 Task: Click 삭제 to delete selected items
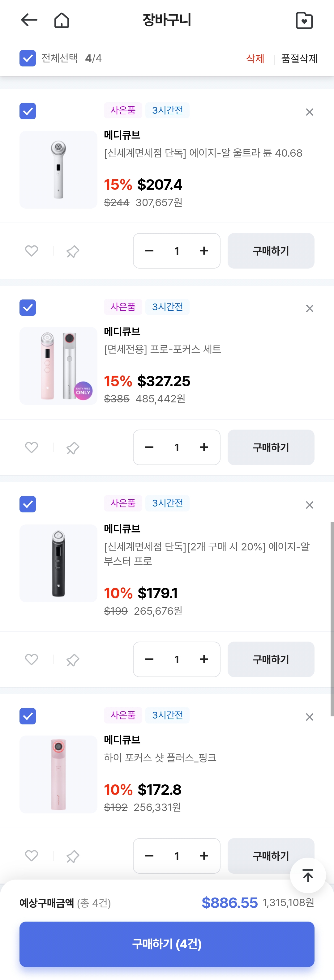(255, 59)
